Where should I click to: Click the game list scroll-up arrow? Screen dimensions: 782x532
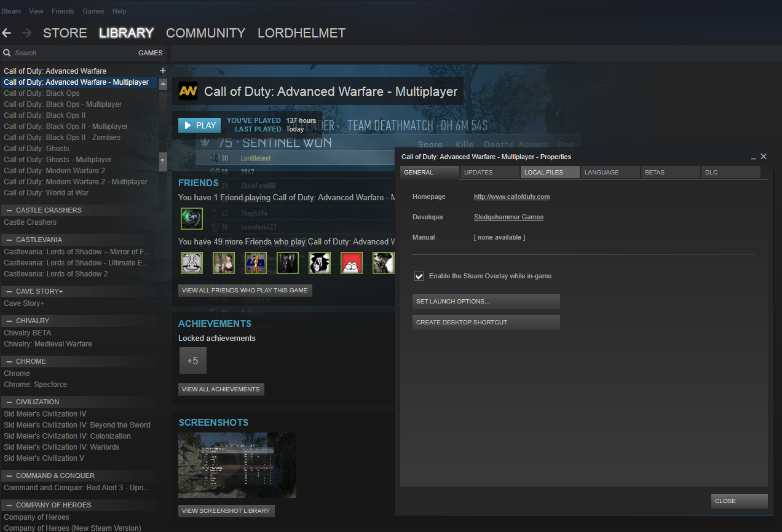pyautogui.click(x=163, y=84)
